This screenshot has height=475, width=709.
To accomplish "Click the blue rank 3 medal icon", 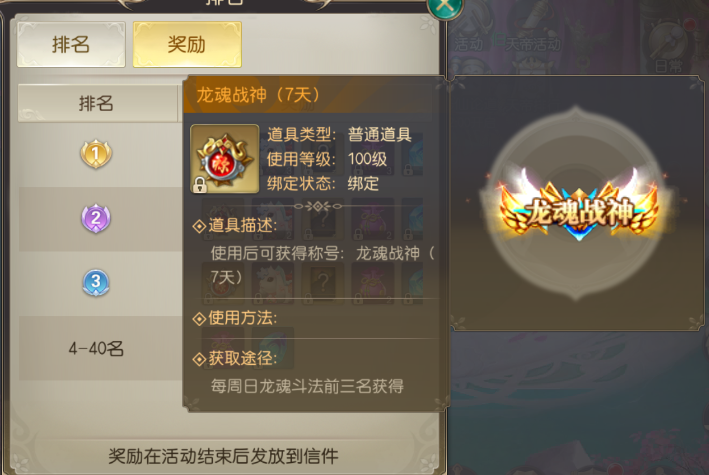I will pyautogui.click(x=96, y=282).
